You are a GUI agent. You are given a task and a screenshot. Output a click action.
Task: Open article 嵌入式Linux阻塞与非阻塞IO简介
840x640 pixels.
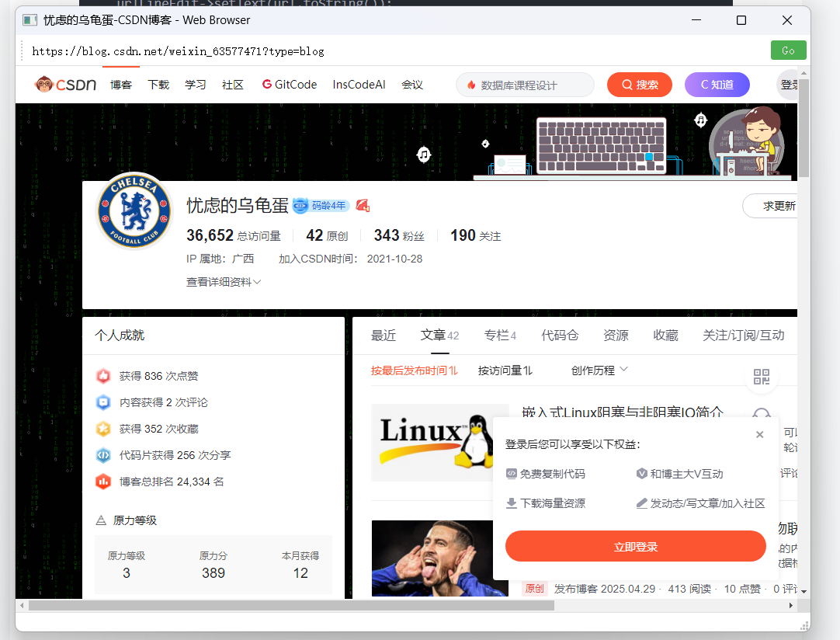623,412
